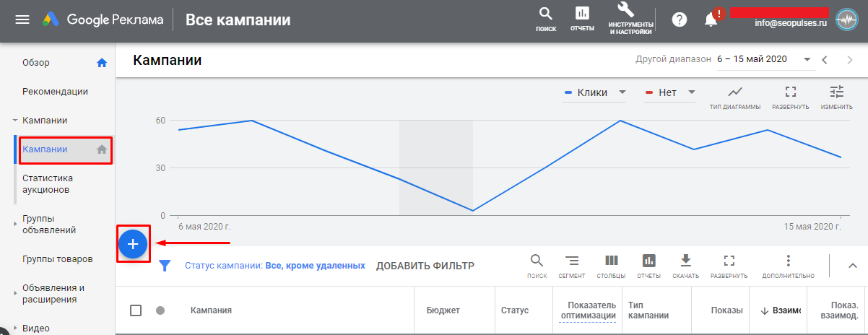Sort by Статус column header
This screenshot has height=335, width=868.
coord(515,310)
